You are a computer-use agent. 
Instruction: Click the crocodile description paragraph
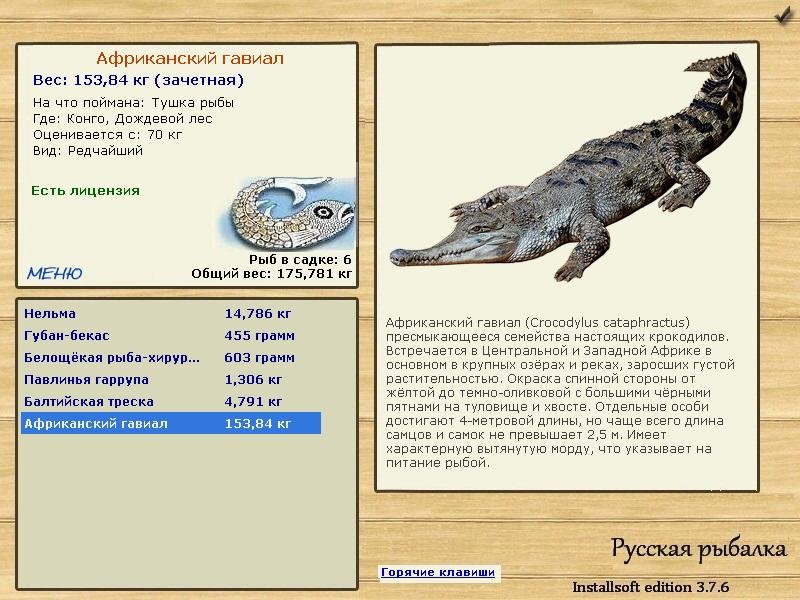pyautogui.click(x=560, y=392)
